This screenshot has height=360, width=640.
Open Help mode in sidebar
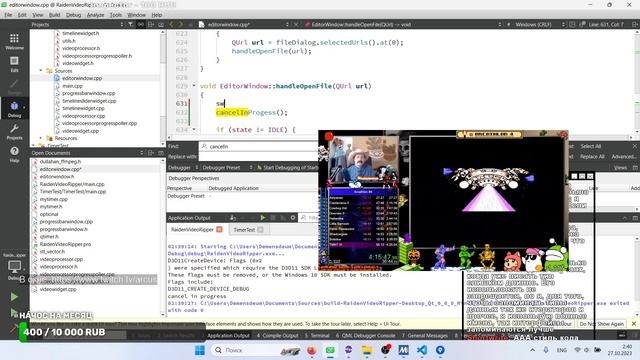coord(14,154)
